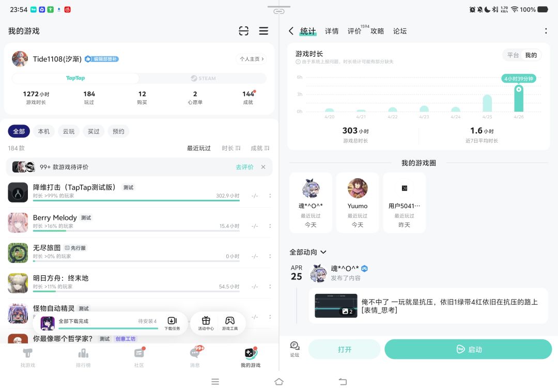Go to 排行榜 bottom nav

point(83,357)
